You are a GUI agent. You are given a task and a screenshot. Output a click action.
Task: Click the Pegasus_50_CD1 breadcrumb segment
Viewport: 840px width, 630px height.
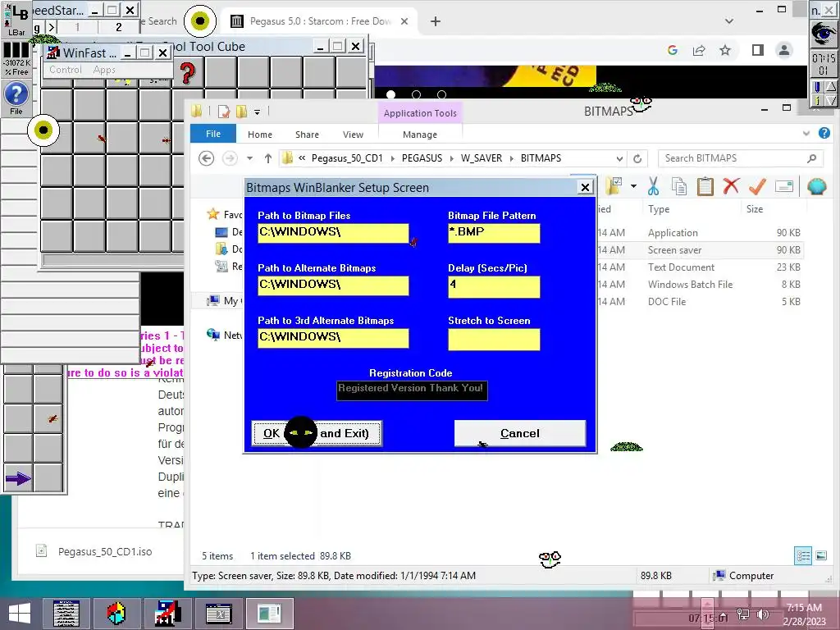[x=347, y=158]
